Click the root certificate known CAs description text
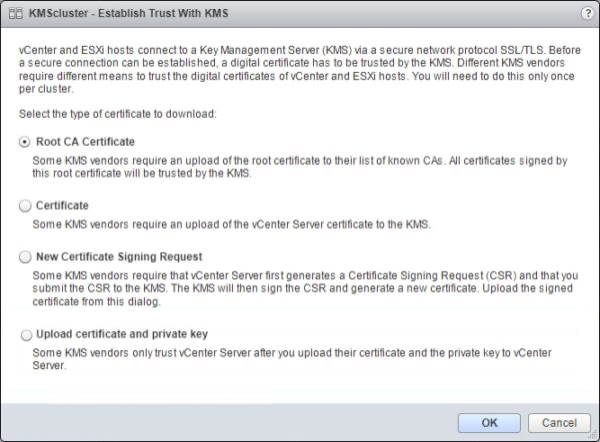This screenshot has width=600, height=442. tap(300, 165)
